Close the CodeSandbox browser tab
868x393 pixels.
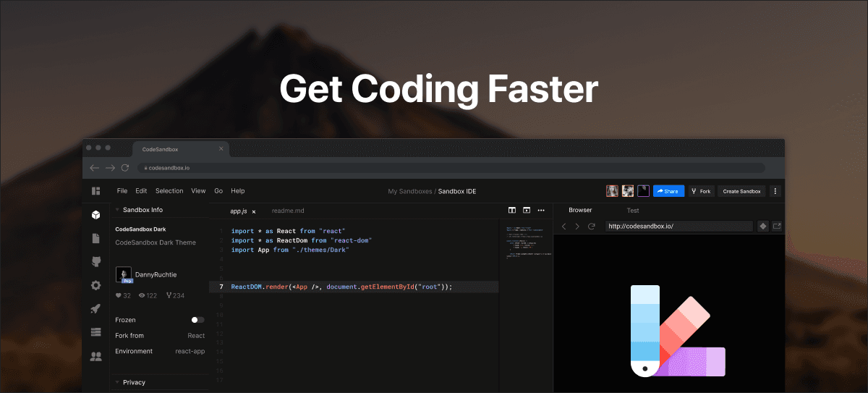tap(221, 149)
